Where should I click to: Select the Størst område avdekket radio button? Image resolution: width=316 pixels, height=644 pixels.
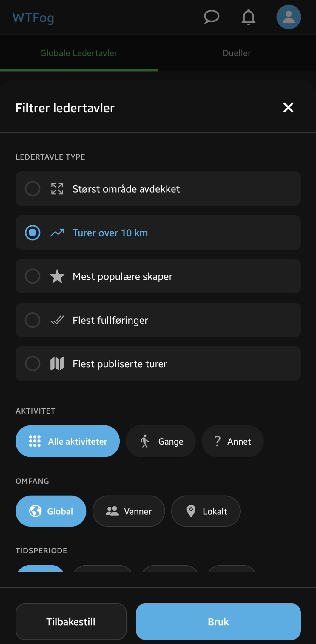[33, 189]
